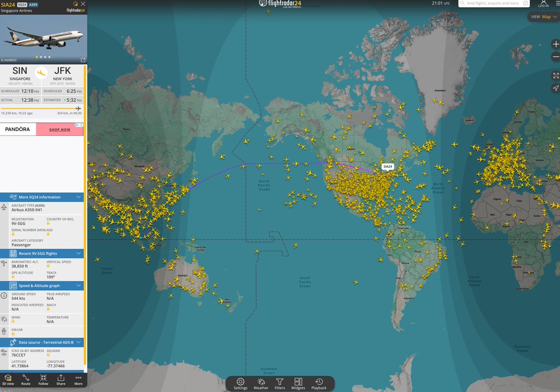Click the 38,850 ft barometric altitude value
Viewport: 560px width, 392px height.
point(20,266)
